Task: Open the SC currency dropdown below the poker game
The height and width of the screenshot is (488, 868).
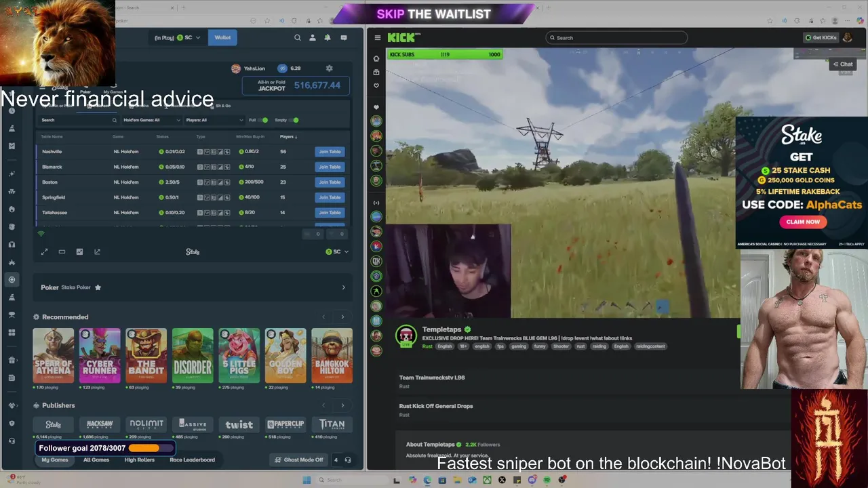Action: coord(337,251)
